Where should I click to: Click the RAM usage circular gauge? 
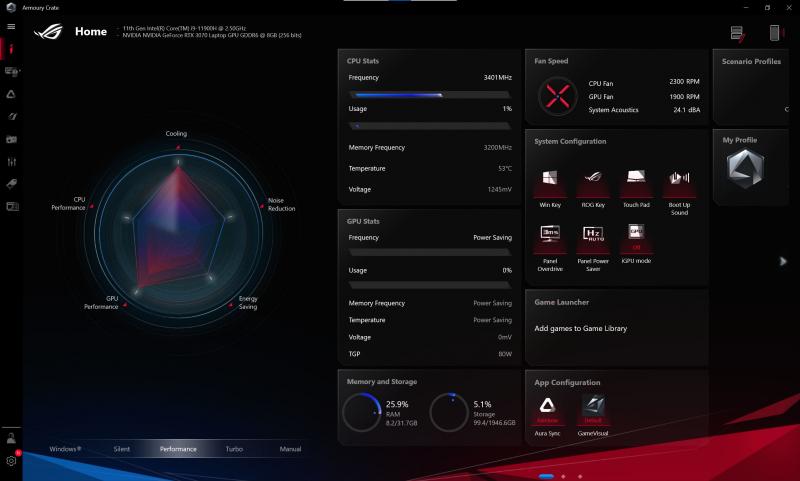[x=362, y=412]
